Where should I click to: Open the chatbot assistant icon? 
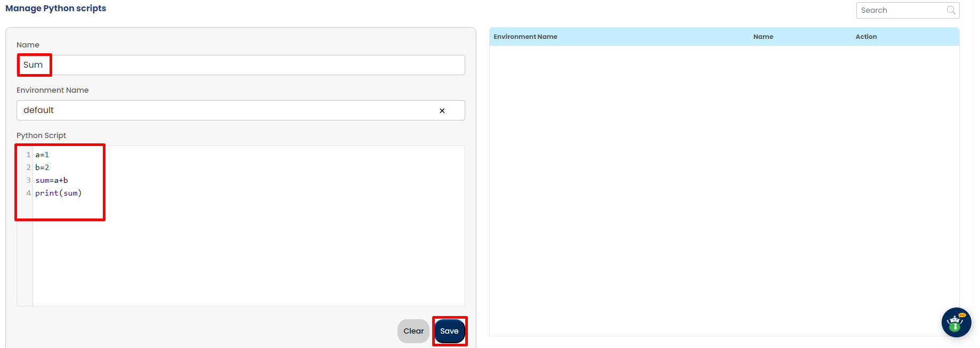(956, 322)
